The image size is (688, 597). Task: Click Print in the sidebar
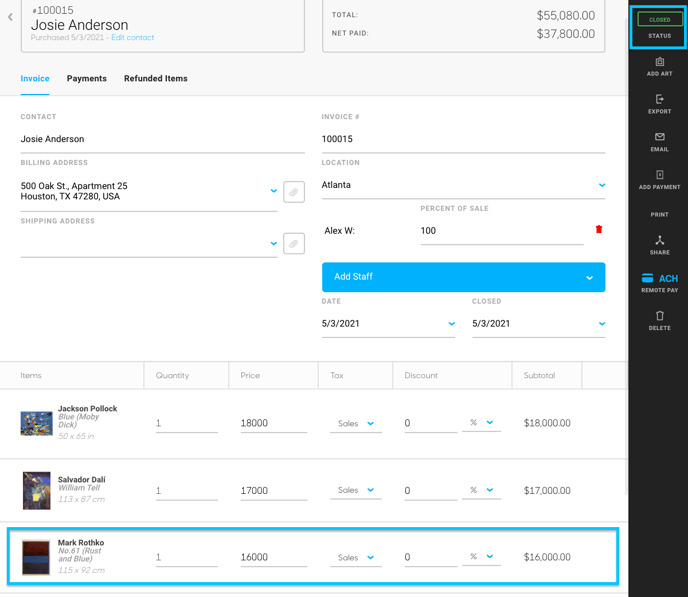pos(659,214)
